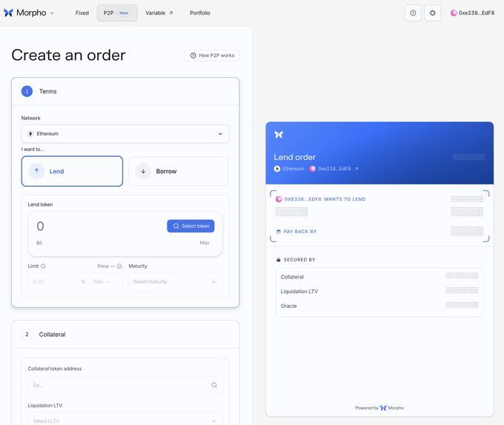504x425 pixels.
Task: Switch to the P2P tab
Action: 117,13
